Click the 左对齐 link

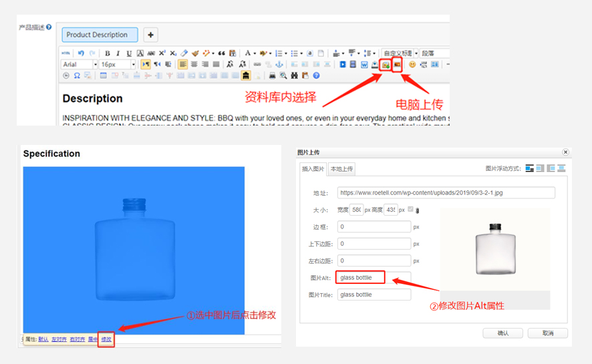tap(59, 339)
